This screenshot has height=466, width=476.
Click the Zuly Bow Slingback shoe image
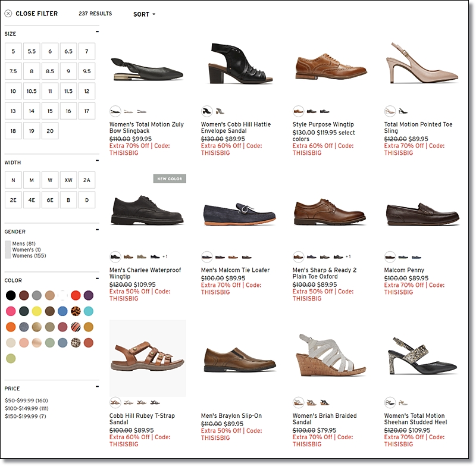(147, 70)
